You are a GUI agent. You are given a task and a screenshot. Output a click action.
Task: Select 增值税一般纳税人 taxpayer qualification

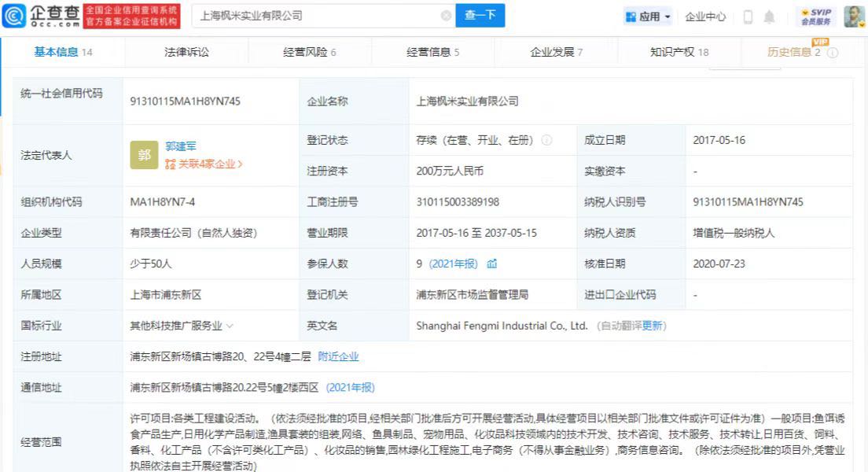(734, 233)
